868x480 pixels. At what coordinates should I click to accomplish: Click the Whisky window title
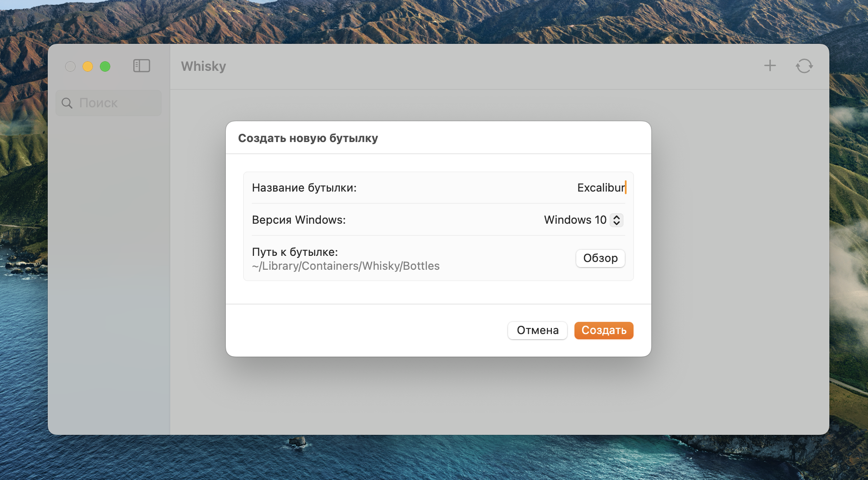203,66
